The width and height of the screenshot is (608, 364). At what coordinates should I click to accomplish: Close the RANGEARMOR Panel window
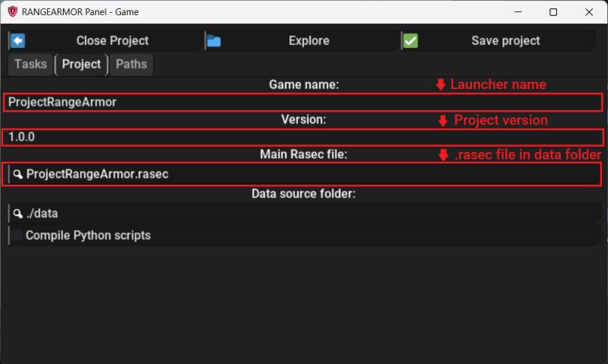point(589,12)
